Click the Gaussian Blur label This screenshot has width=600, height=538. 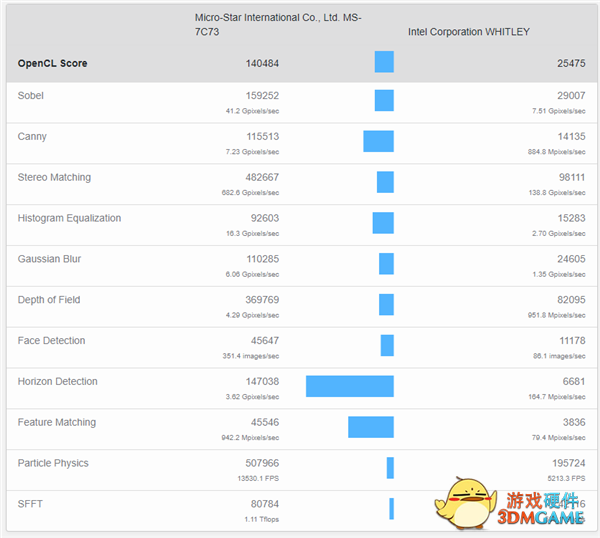(49, 260)
